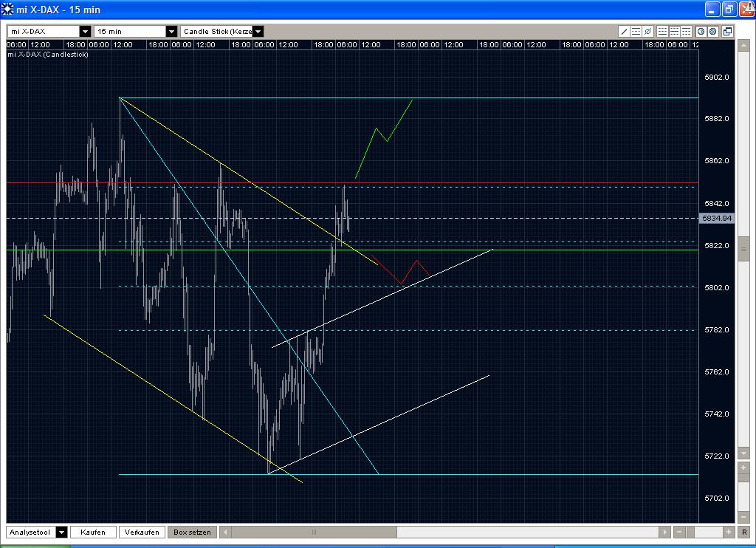
Task: Toggle the outlined octagon display option
Action: coord(701,31)
